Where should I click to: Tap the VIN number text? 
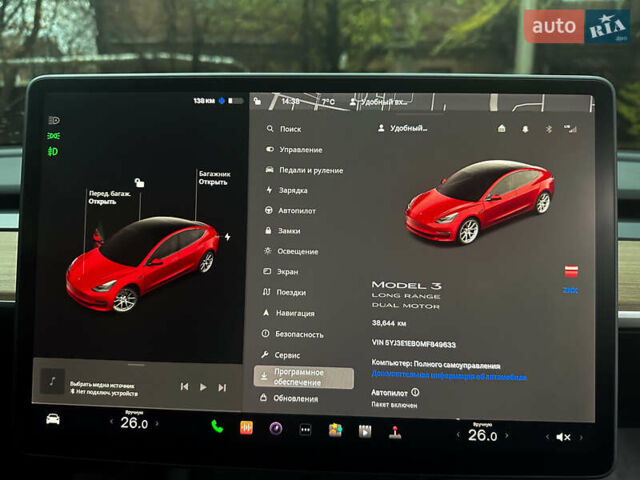pos(413,344)
